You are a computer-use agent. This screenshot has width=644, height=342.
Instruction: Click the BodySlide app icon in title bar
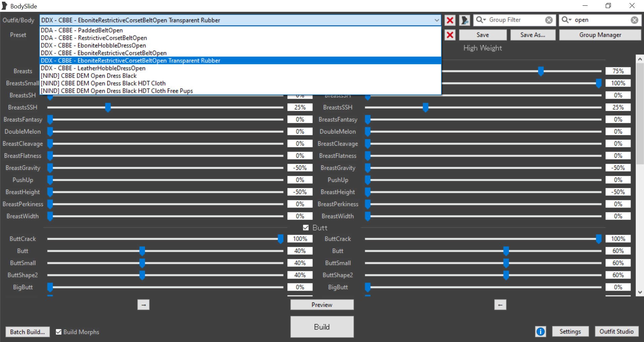(x=4, y=6)
